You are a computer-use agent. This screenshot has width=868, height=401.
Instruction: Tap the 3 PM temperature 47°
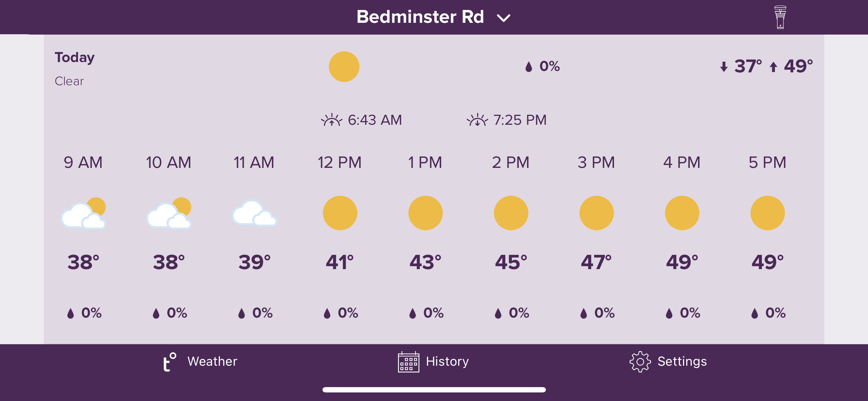[596, 262]
